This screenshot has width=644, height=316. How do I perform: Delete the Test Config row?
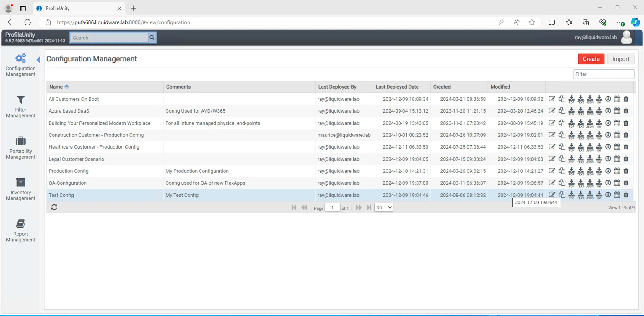coord(626,195)
